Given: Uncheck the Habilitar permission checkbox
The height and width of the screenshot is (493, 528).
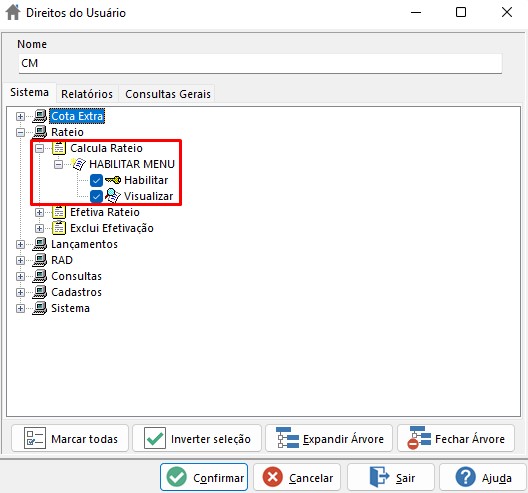Looking at the screenshot, I should [96, 180].
